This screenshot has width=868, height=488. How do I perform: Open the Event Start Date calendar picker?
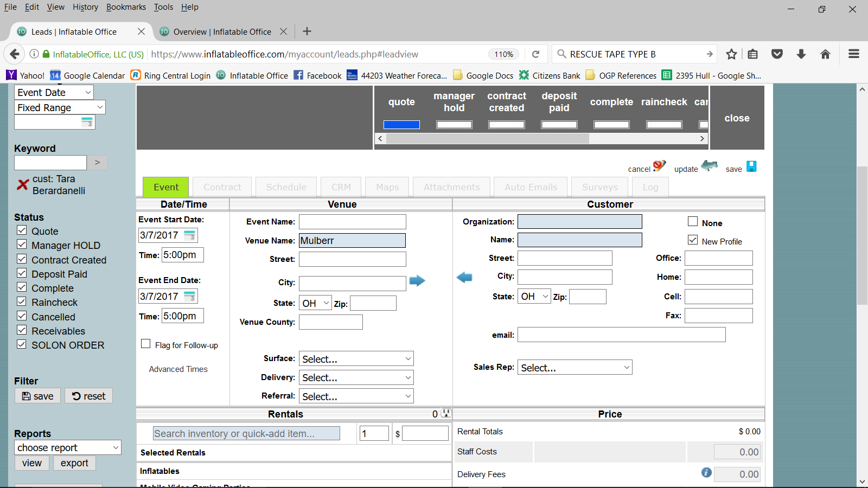pyautogui.click(x=189, y=235)
